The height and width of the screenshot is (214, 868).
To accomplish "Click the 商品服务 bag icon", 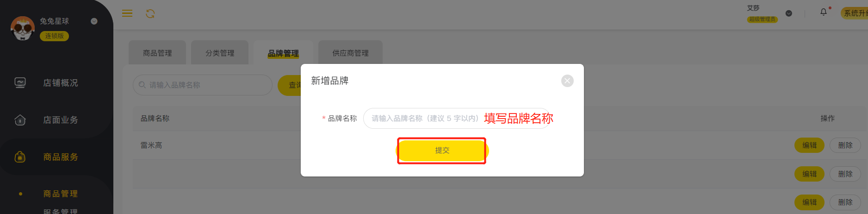I will pyautogui.click(x=20, y=157).
